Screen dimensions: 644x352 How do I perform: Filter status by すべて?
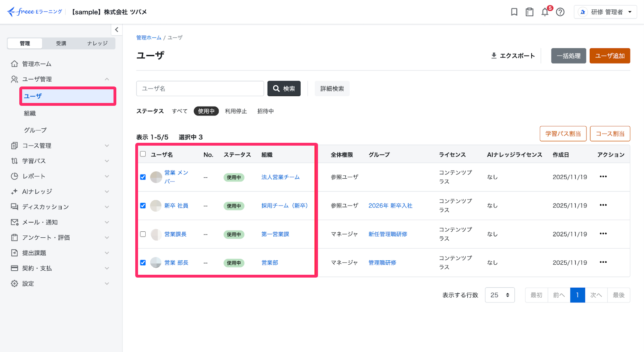pos(180,111)
